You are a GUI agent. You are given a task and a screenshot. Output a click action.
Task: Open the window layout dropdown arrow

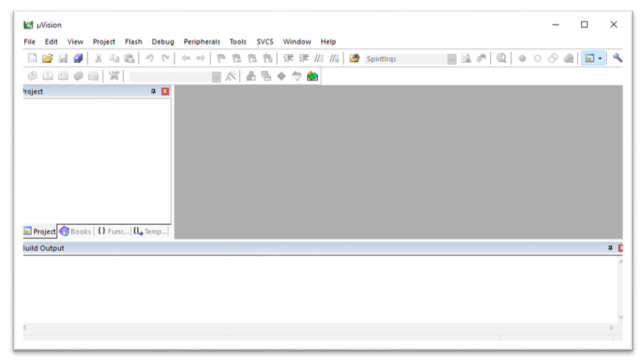pyautogui.click(x=600, y=58)
